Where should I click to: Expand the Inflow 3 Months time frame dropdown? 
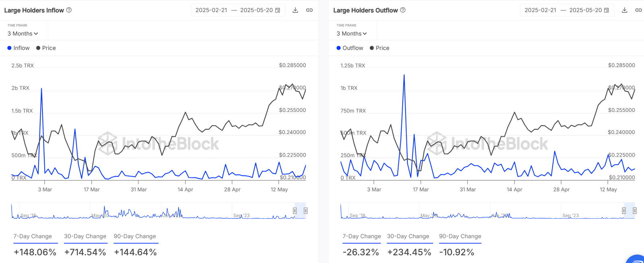pos(23,34)
